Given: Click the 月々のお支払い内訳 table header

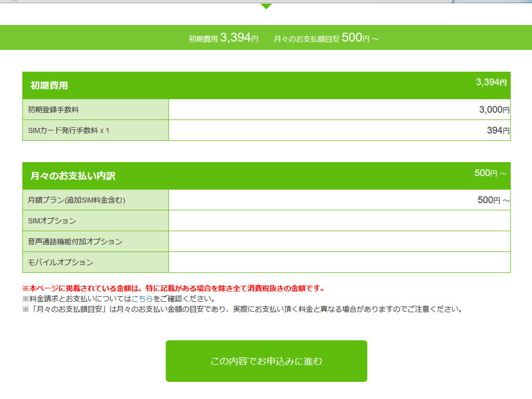Looking at the screenshot, I should pyautogui.click(x=73, y=176).
